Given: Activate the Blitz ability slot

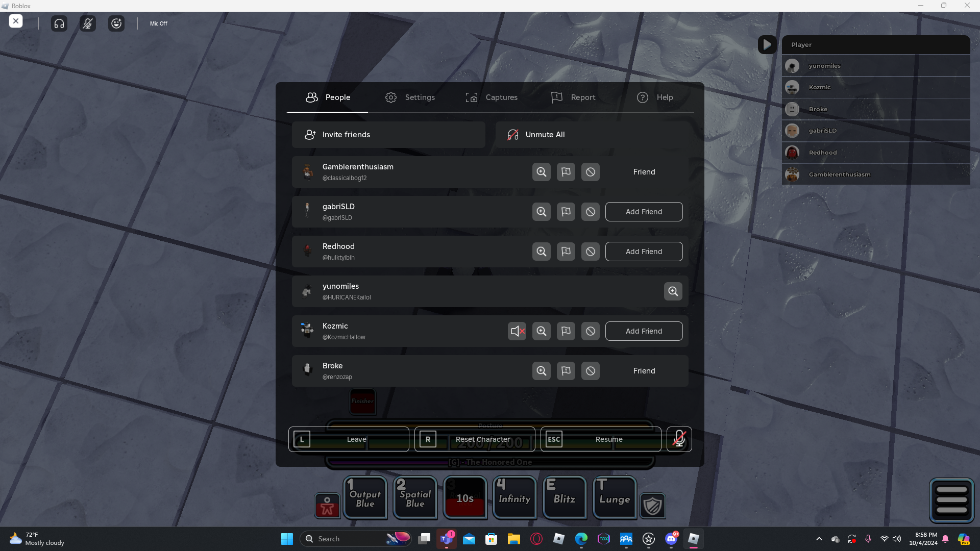Looking at the screenshot, I should [565, 498].
